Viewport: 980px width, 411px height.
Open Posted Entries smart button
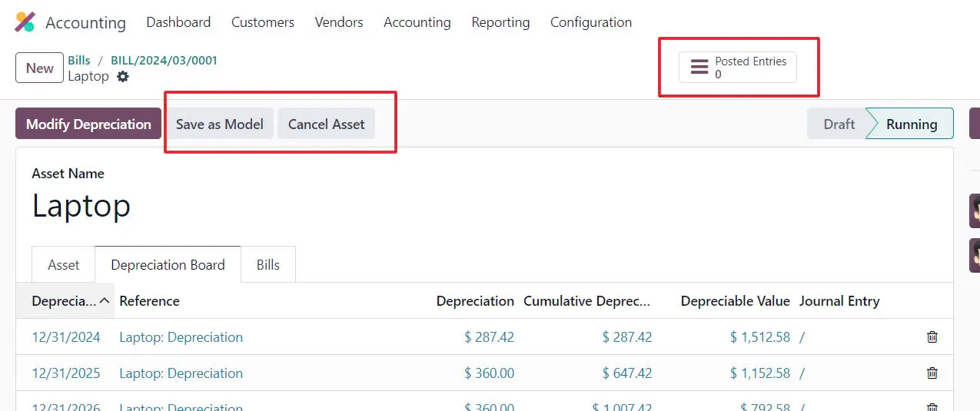pos(737,68)
